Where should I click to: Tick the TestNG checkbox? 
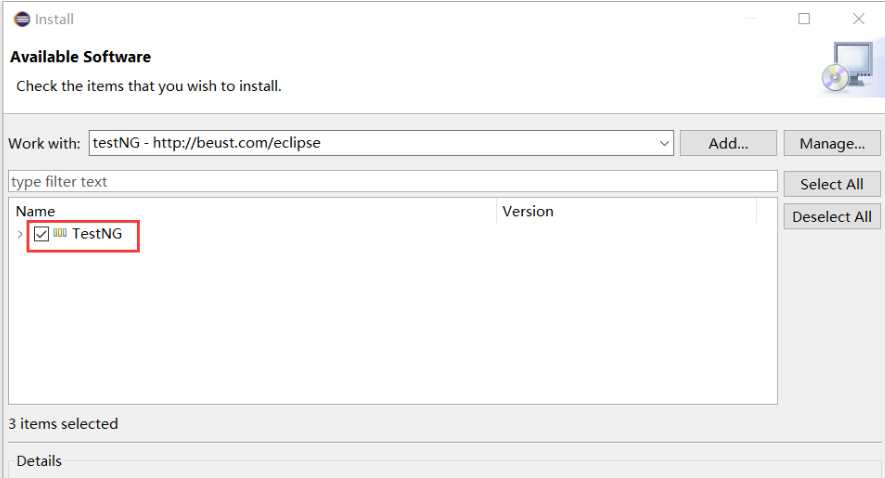[41, 234]
